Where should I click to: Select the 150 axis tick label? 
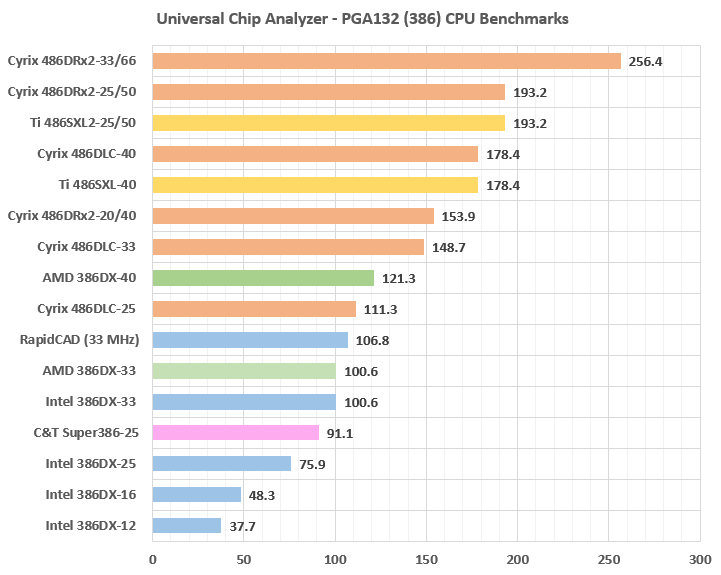426,559
